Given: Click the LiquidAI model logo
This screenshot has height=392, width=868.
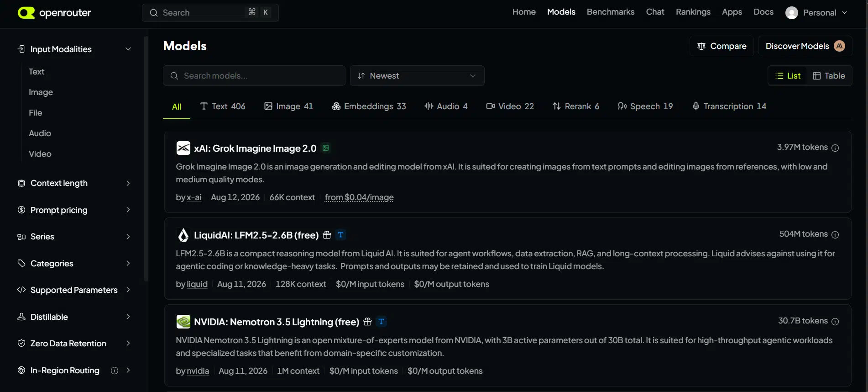Looking at the screenshot, I should (183, 235).
